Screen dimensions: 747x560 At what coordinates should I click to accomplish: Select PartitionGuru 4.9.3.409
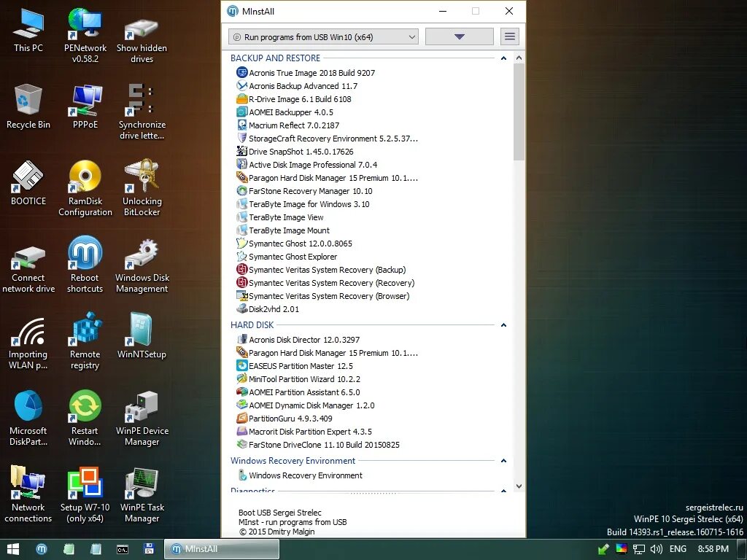point(285,419)
